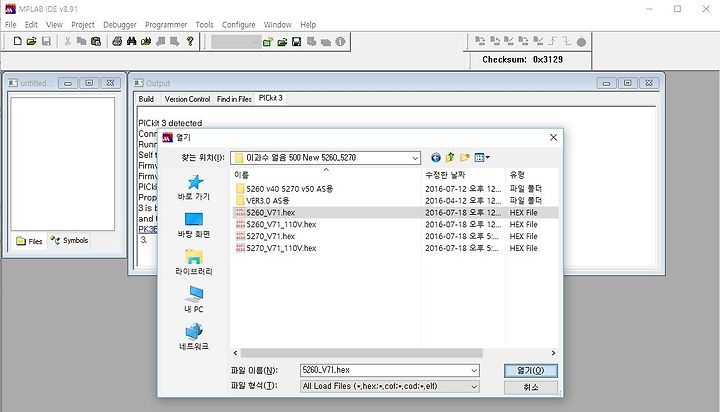Click the Release from Reset icon
Screen dimensions: 720x412
pos(552,41)
